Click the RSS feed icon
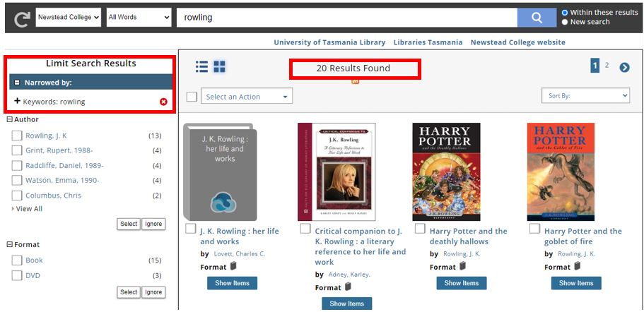The image size is (644, 312). point(355,81)
